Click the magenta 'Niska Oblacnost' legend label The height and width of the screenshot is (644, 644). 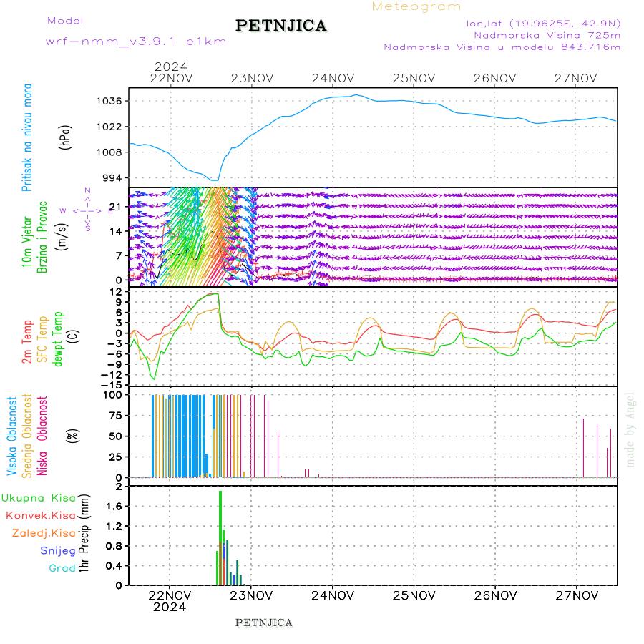[x=42, y=436]
